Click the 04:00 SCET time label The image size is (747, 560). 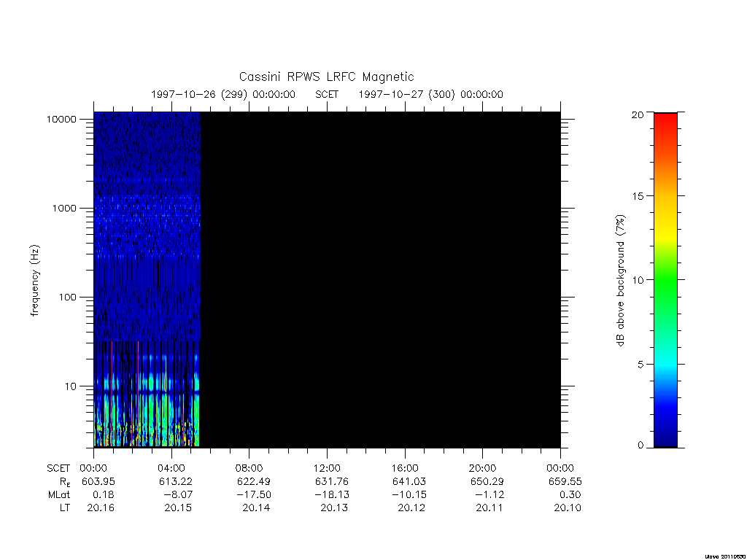(x=171, y=468)
